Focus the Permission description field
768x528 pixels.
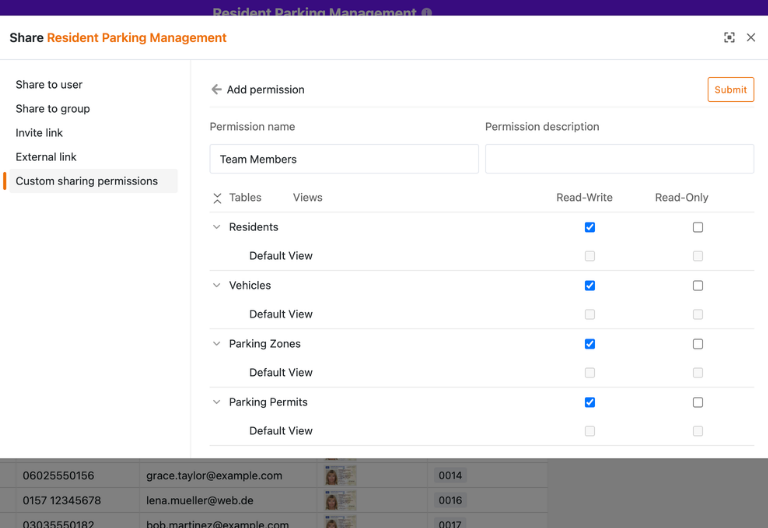click(x=619, y=159)
